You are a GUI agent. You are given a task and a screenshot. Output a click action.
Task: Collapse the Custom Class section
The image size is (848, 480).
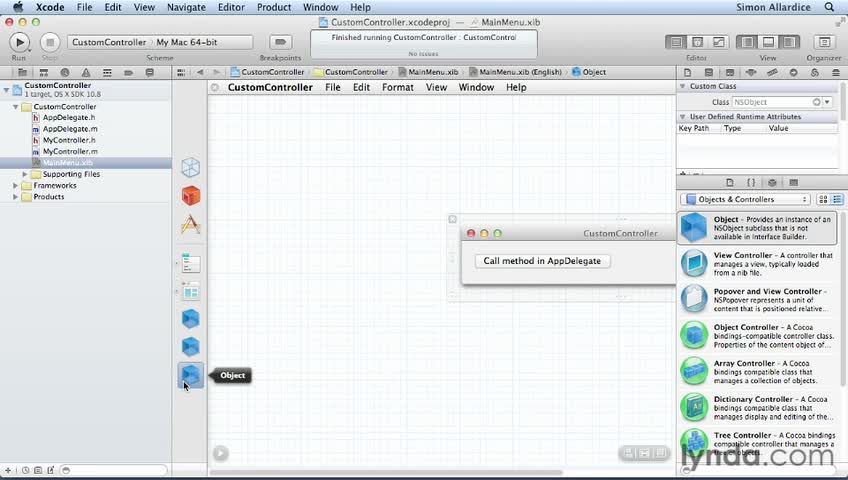(x=683, y=86)
